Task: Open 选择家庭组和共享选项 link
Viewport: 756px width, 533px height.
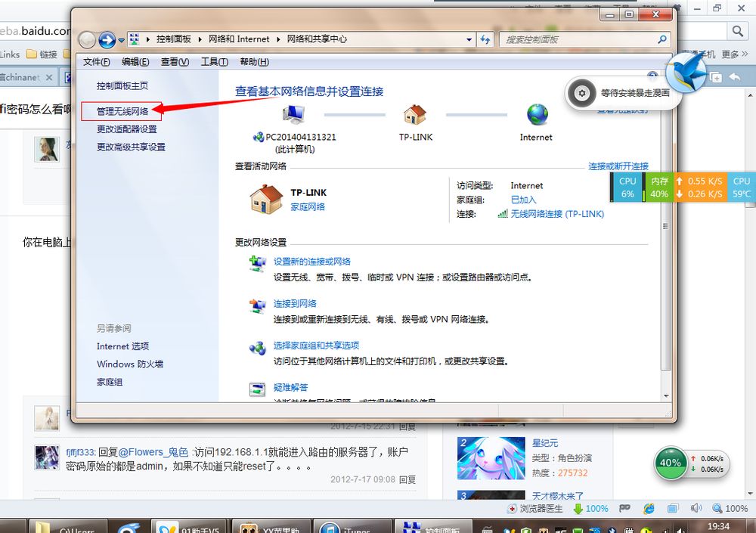Action: coord(316,346)
